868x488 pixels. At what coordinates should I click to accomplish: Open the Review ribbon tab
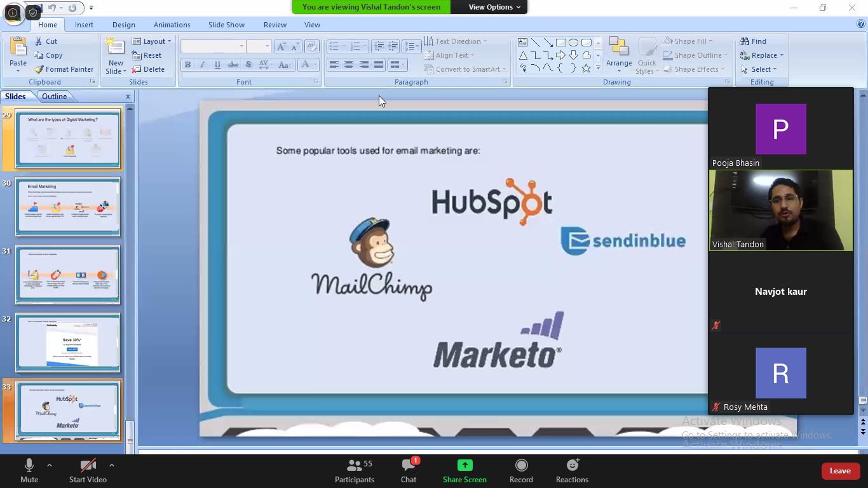pyautogui.click(x=275, y=25)
